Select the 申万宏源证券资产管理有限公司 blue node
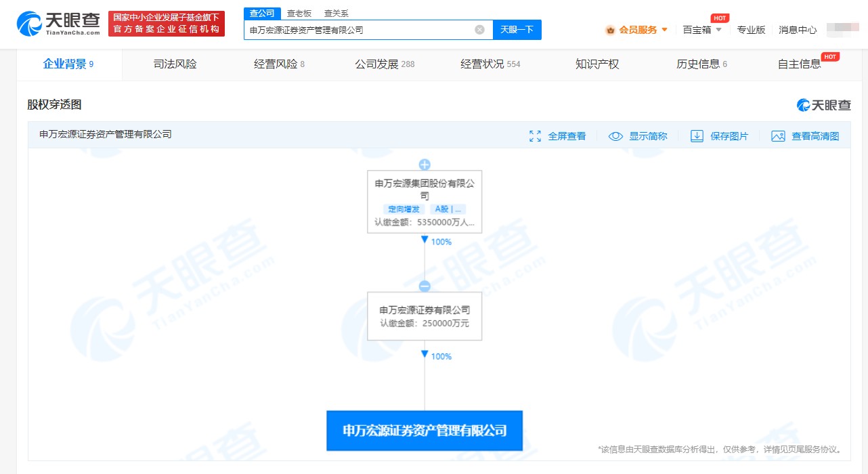Image resolution: width=868 pixels, height=474 pixels. coord(425,431)
